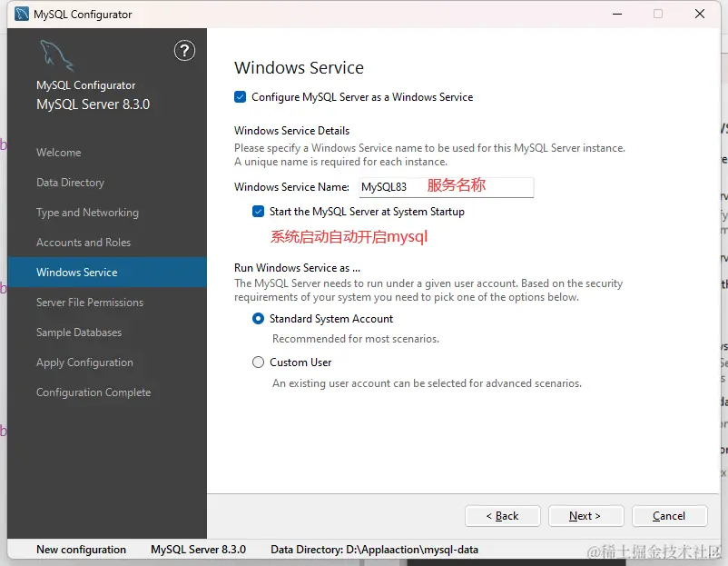Select the Windows Service step
Screen dimensions: 728x566
click(x=107, y=273)
